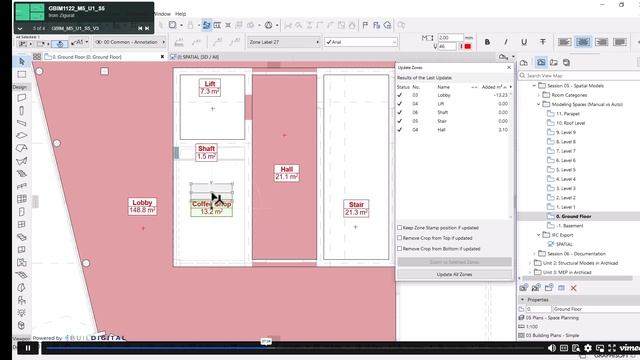Expand the Room Categories folder
The width and height of the screenshot is (640, 360).
coord(538,95)
